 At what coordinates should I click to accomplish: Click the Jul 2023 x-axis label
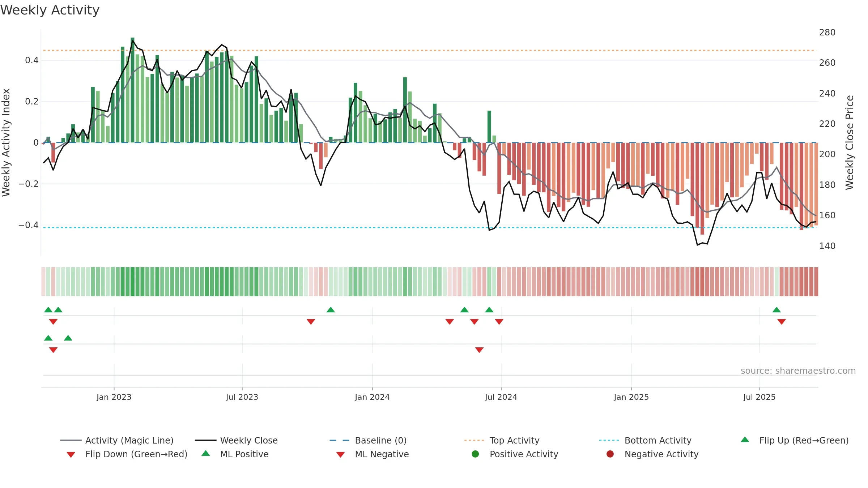(x=242, y=397)
